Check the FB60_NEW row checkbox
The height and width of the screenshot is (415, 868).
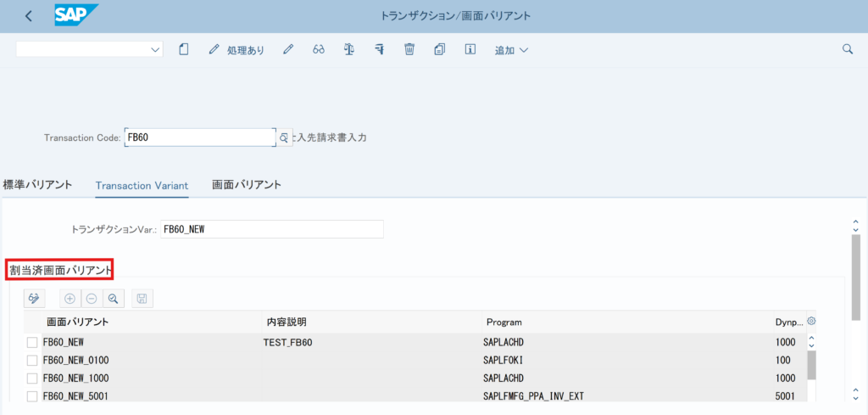coord(32,342)
